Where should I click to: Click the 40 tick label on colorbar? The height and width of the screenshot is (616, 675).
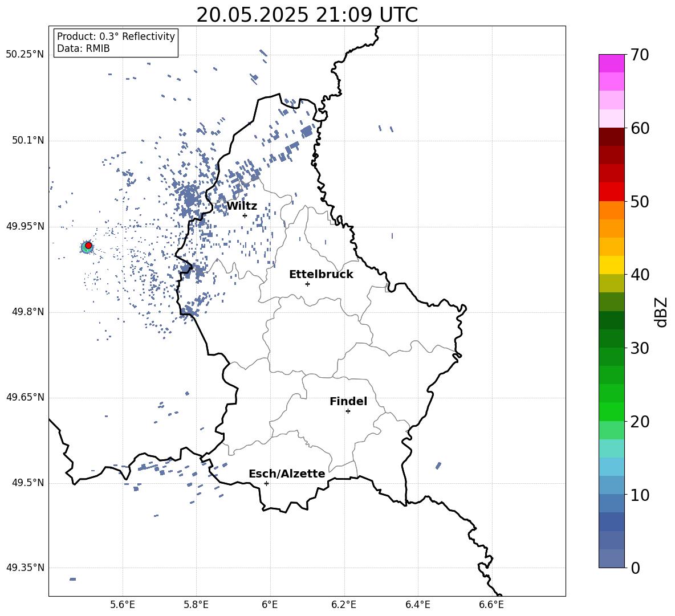click(640, 275)
